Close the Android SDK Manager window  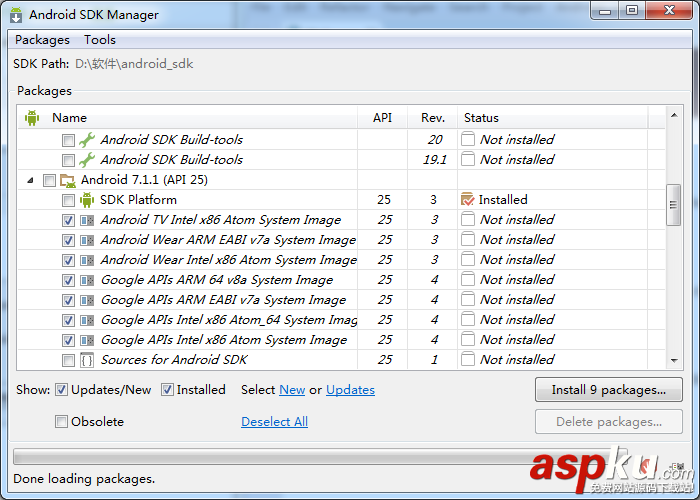[669, 11]
